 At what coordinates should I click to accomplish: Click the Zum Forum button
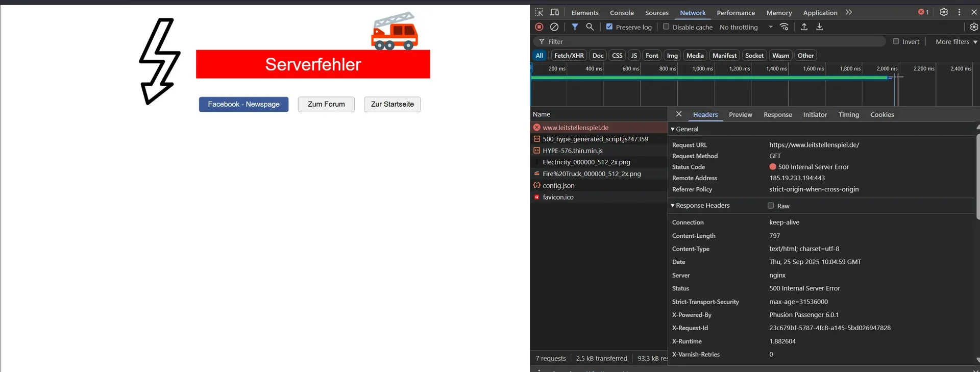pos(326,104)
